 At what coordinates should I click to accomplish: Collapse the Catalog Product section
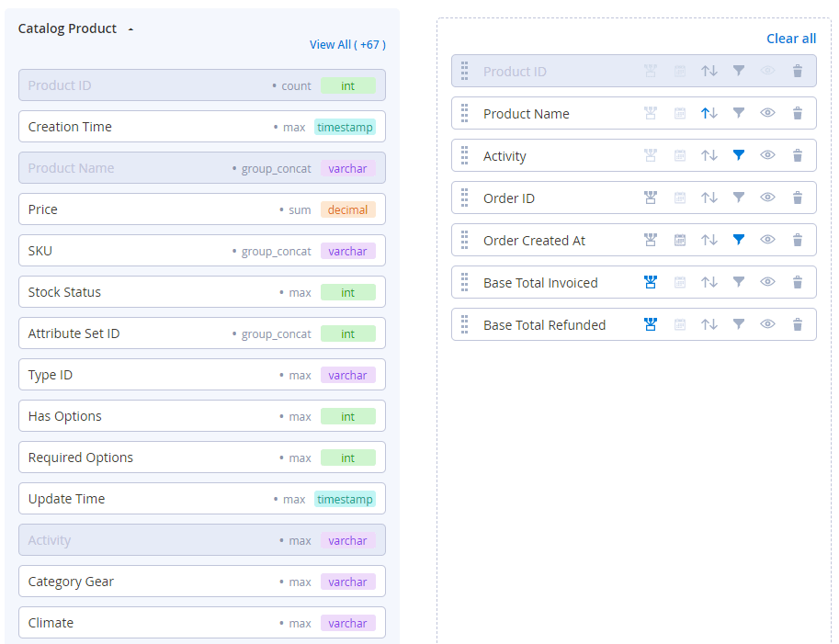[x=130, y=29]
